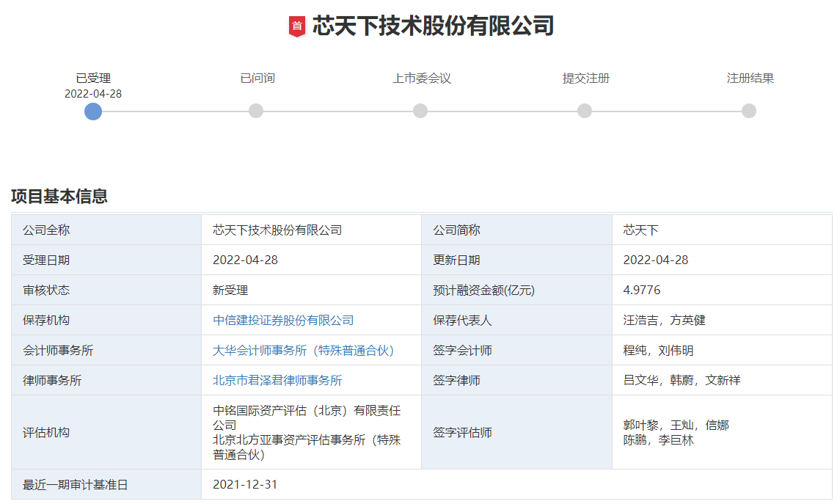This screenshot has height=504, width=840.
Task: Open 中信建投证券股份有限公司 sponsor link
Action: click(283, 321)
